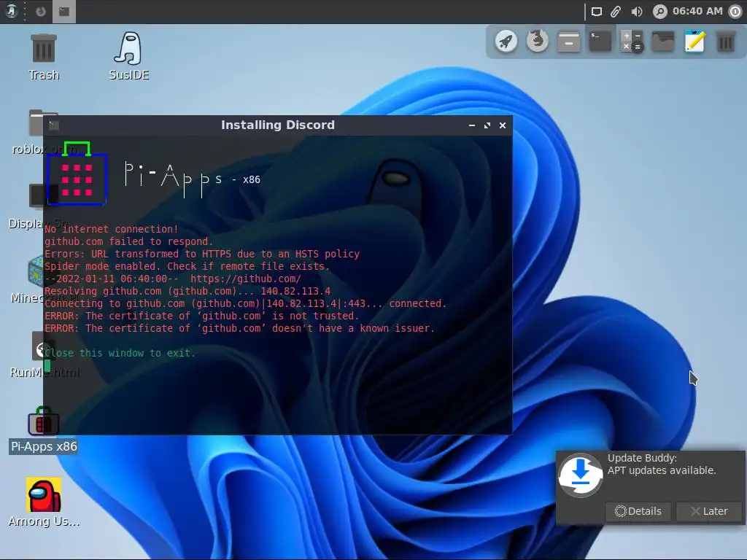Click the 'certificate of github.com is not trusted' error

[201, 316]
